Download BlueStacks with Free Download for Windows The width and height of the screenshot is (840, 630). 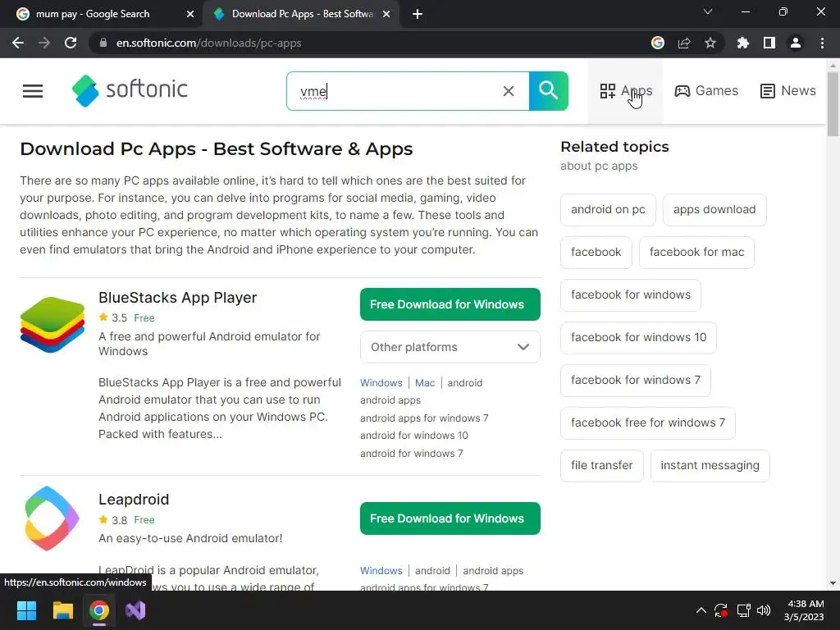(x=450, y=304)
